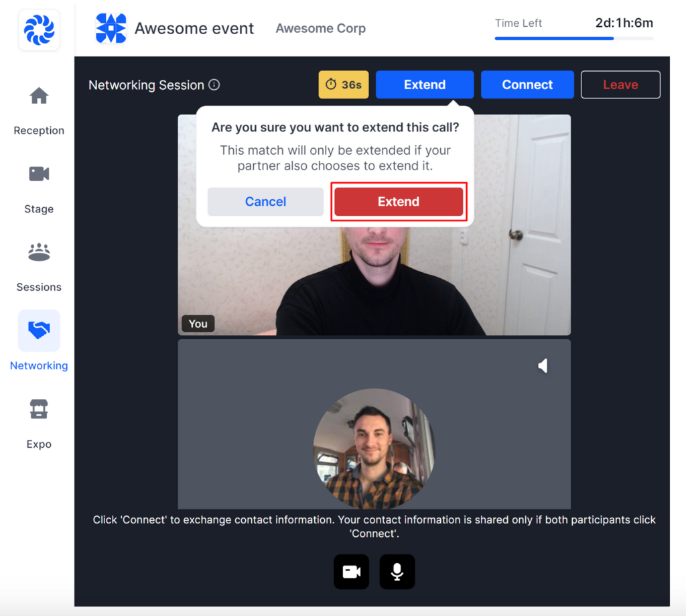Click the Hopin swirl logo icon
Viewport: 686px width, 616px height.
[x=39, y=29]
